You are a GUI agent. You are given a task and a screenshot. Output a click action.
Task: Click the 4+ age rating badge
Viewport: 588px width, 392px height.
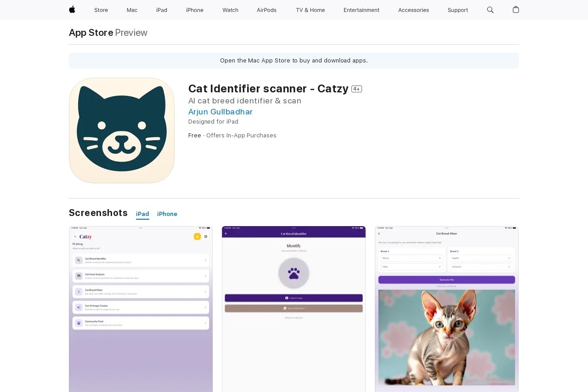click(x=356, y=89)
